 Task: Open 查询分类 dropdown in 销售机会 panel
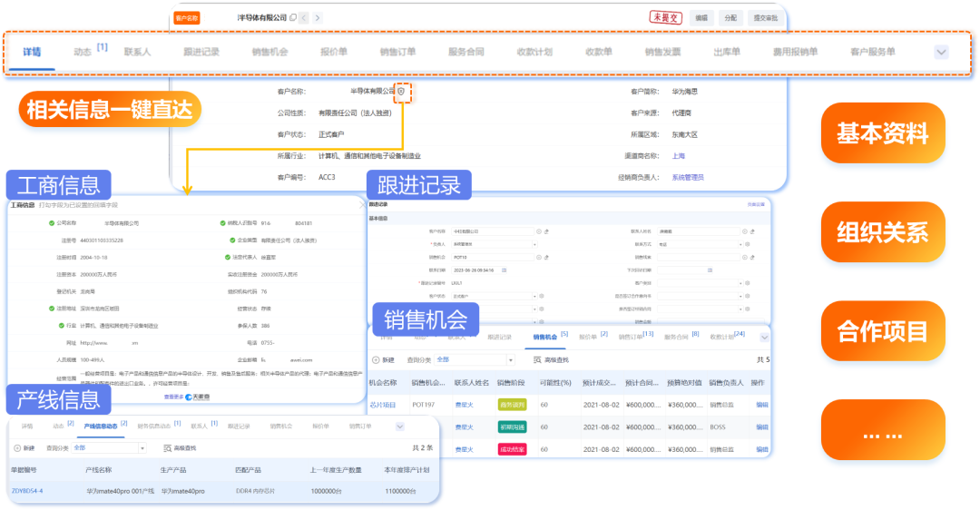[x=475, y=360]
